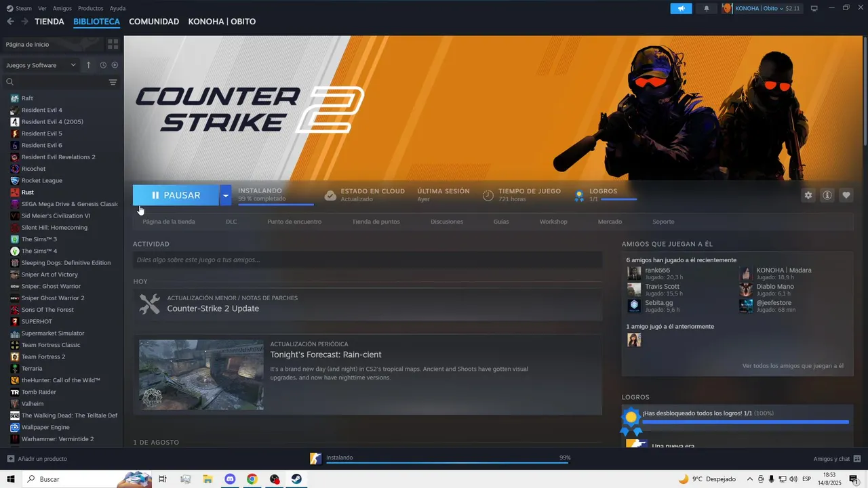This screenshot has width=868, height=488.
Task: Open the KONOHA | OBITO profile tab
Action: [x=222, y=22]
